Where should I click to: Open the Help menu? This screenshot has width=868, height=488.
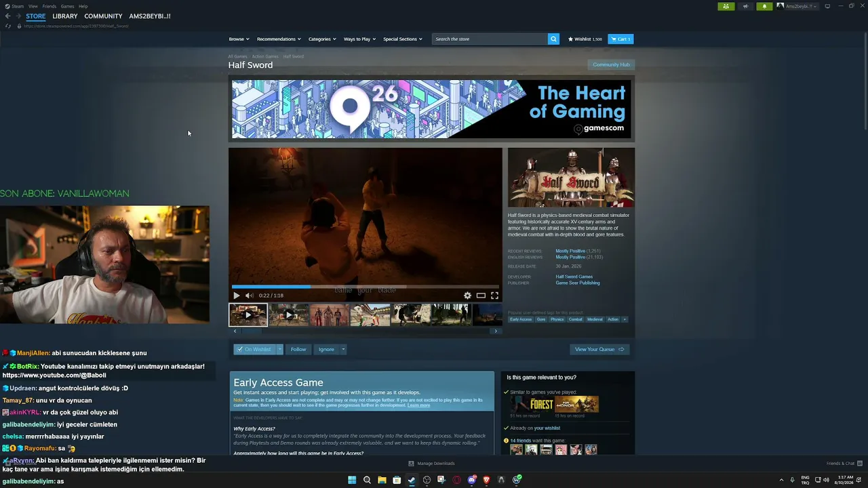click(x=83, y=6)
